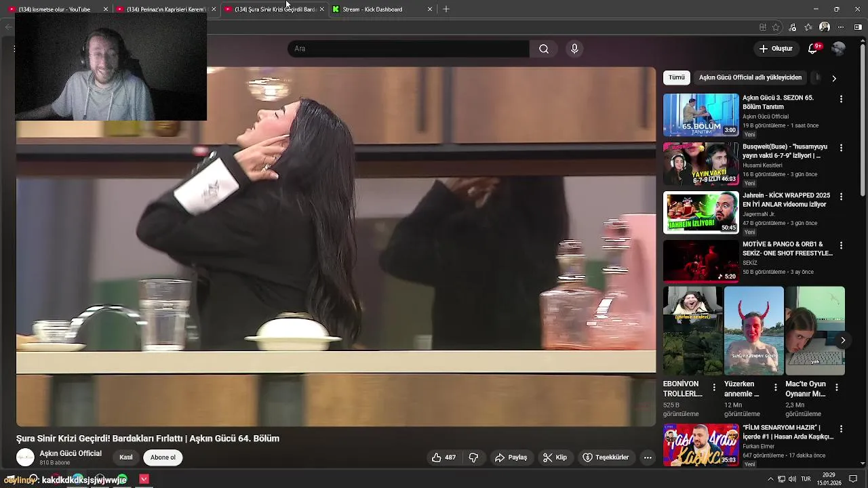The width and height of the screenshot is (868, 488).
Task: Click the video title Şura Sinir Krizi Geçirdi
Action: [148, 439]
